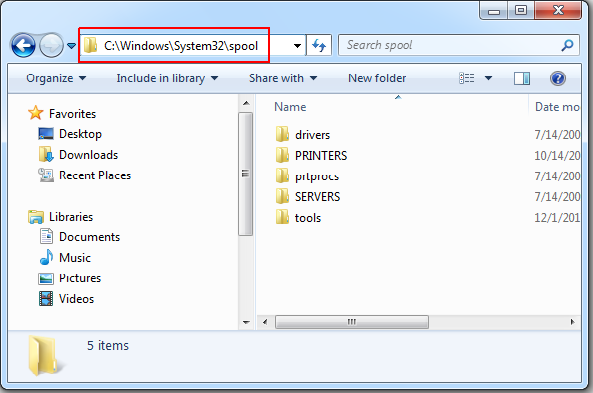
Task: Select the Libraries icon
Action: [36, 217]
